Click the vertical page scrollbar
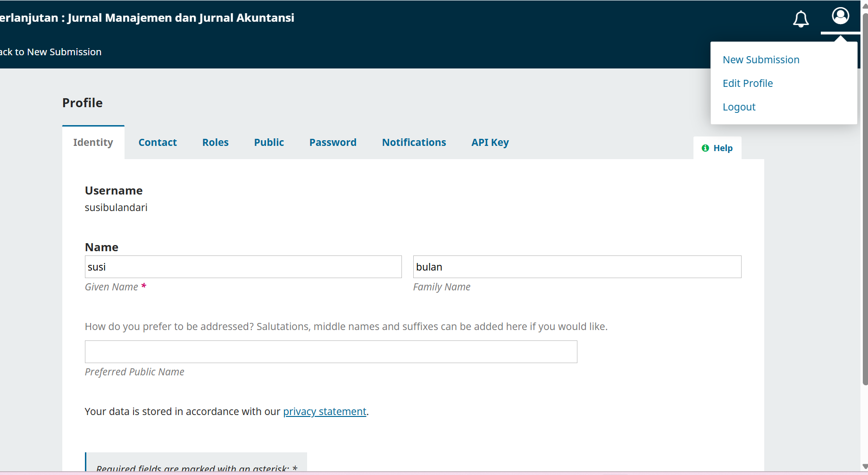The height and width of the screenshot is (475, 868). [x=865, y=198]
